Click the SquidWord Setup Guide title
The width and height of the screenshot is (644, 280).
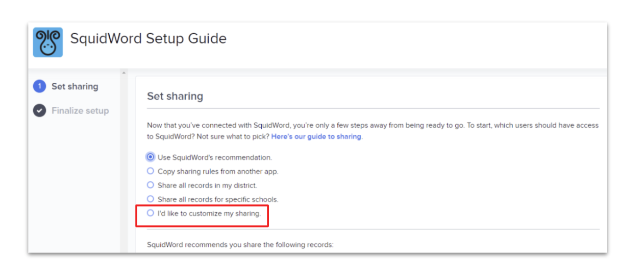[148, 39]
